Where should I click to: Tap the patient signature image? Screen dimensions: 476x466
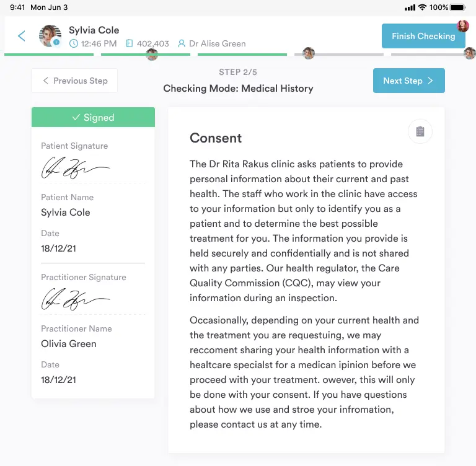point(75,168)
